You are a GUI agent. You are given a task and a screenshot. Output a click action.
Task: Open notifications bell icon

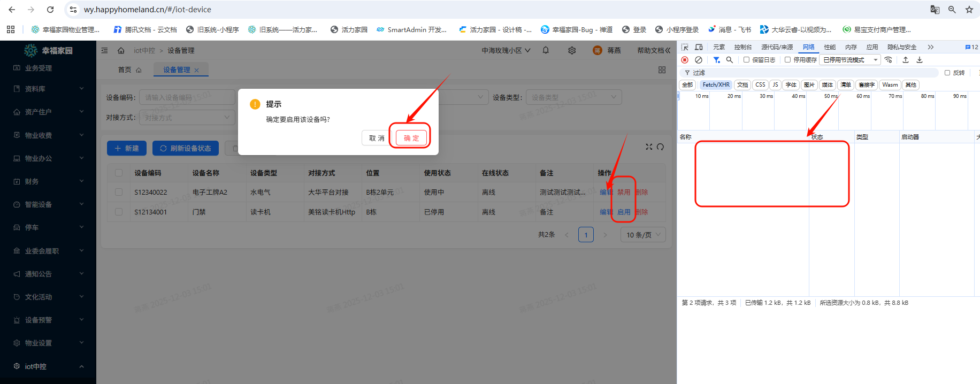[546, 50]
